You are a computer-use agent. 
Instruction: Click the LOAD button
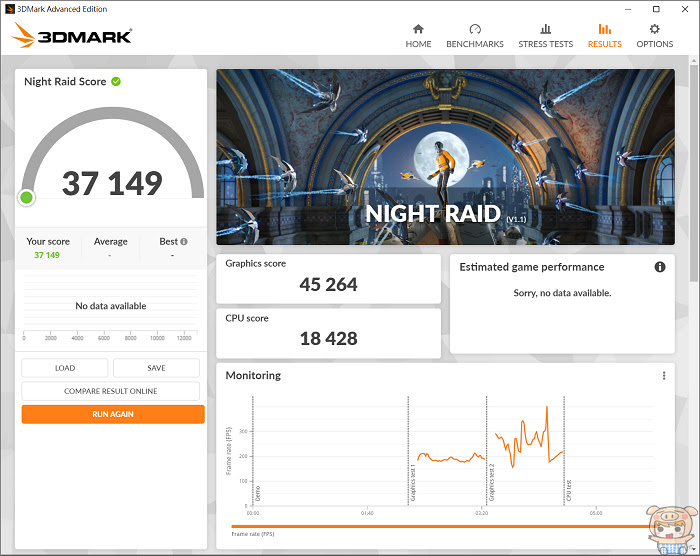pyautogui.click(x=65, y=368)
